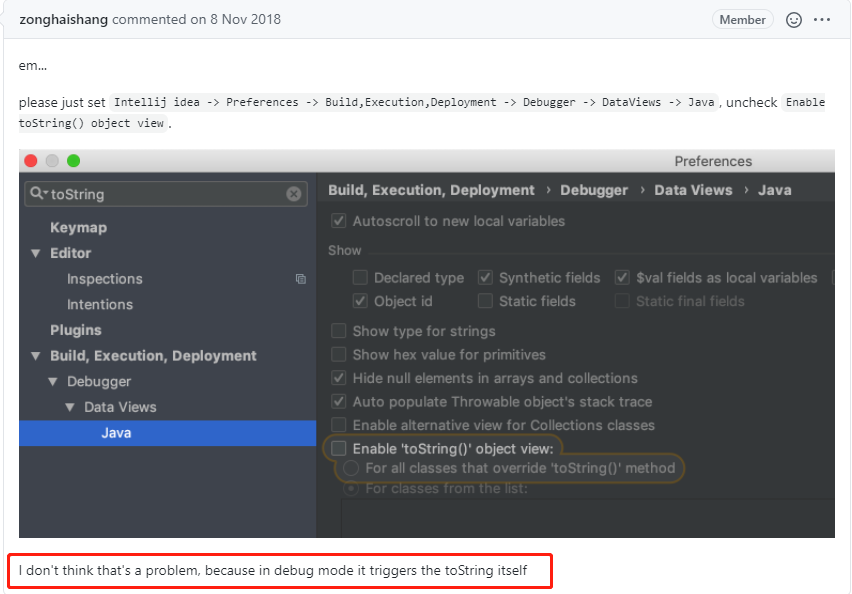Image resolution: width=852 pixels, height=594 pixels.
Task: Toggle Hide null elements in arrays
Action: pos(339,378)
